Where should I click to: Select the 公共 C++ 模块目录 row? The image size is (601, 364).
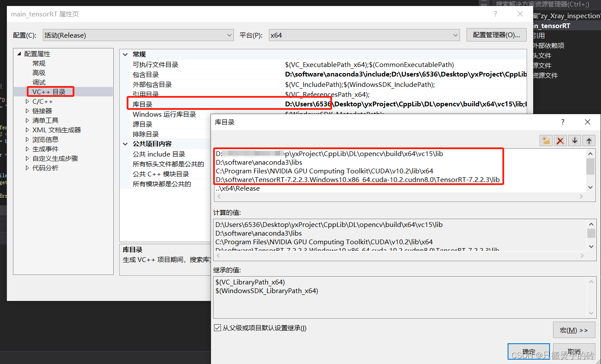pyautogui.click(x=161, y=174)
